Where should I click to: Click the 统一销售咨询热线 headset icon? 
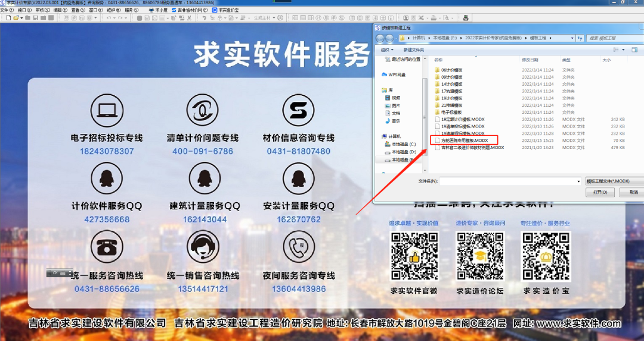203,246
